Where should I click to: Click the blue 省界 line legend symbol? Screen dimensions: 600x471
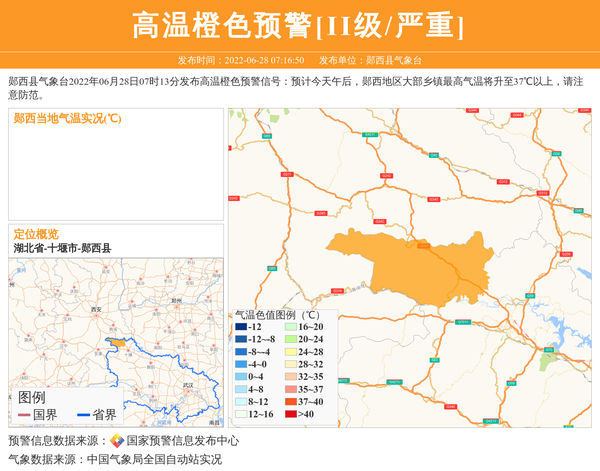click(x=84, y=415)
